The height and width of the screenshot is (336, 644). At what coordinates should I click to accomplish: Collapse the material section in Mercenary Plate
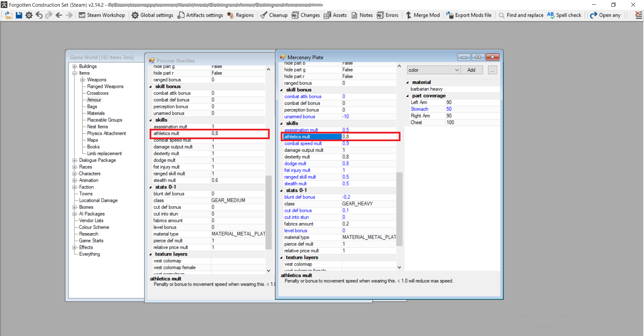[x=408, y=82]
